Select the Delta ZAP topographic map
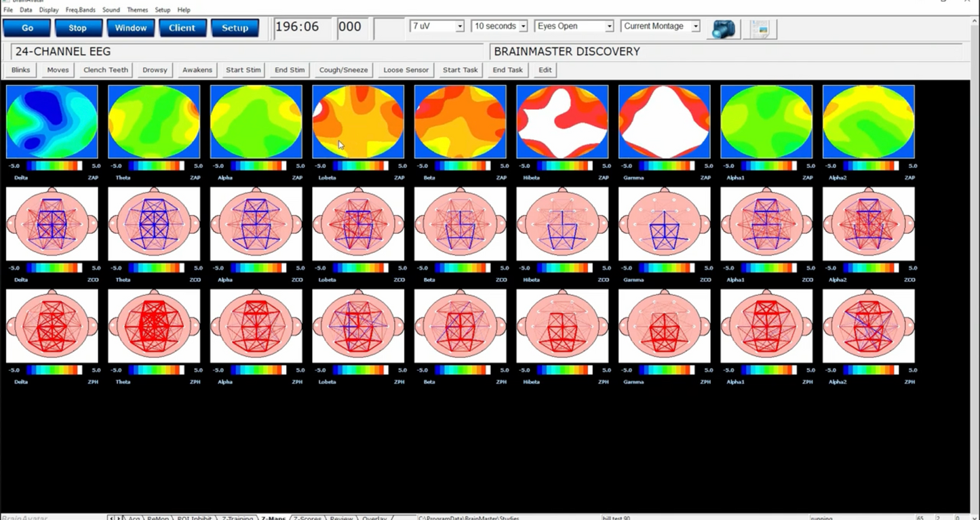The height and width of the screenshot is (520, 980). pos(52,122)
